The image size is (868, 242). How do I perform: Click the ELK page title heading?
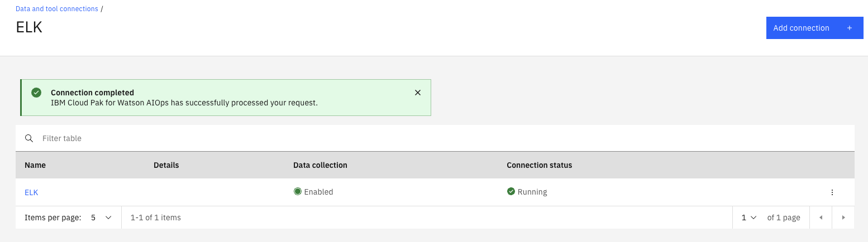pyautogui.click(x=29, y=27)
